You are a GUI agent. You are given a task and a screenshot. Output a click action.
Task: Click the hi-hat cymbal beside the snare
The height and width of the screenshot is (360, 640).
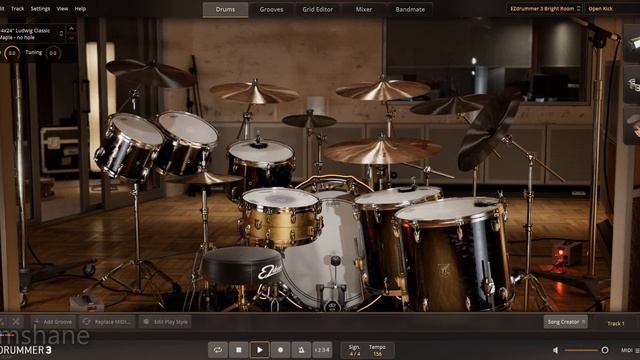click(x=204, y=179)
